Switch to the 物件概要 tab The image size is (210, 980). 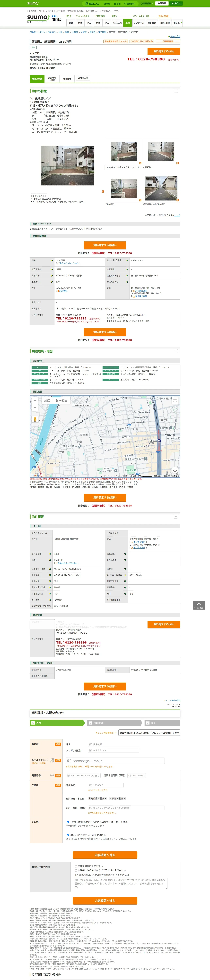[67, 79]
